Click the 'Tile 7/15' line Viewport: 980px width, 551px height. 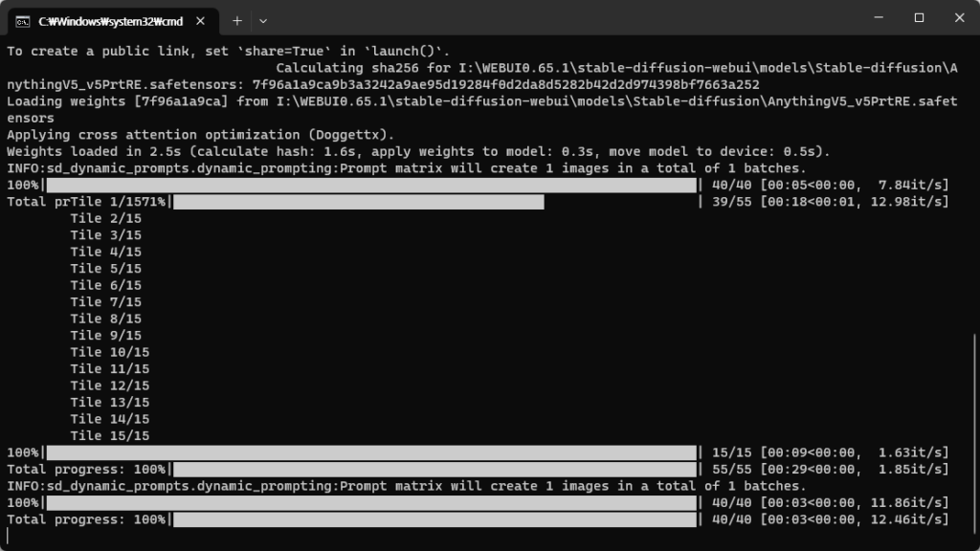point(105,302)
